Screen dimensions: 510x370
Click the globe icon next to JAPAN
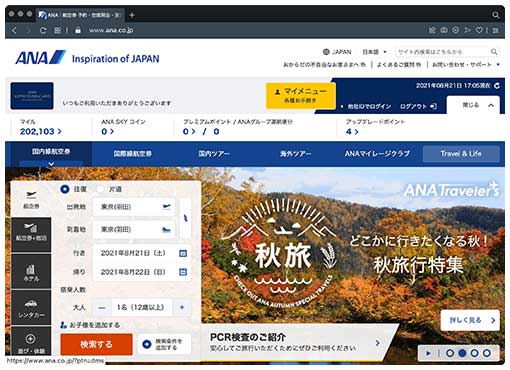[x=326, y=52]
